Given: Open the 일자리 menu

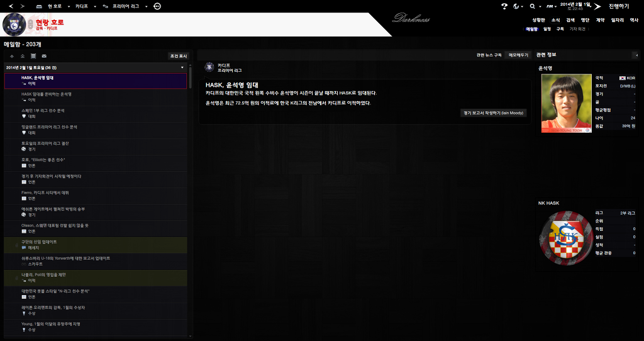Looking at the screenshot, I should [x=618, y=20].
